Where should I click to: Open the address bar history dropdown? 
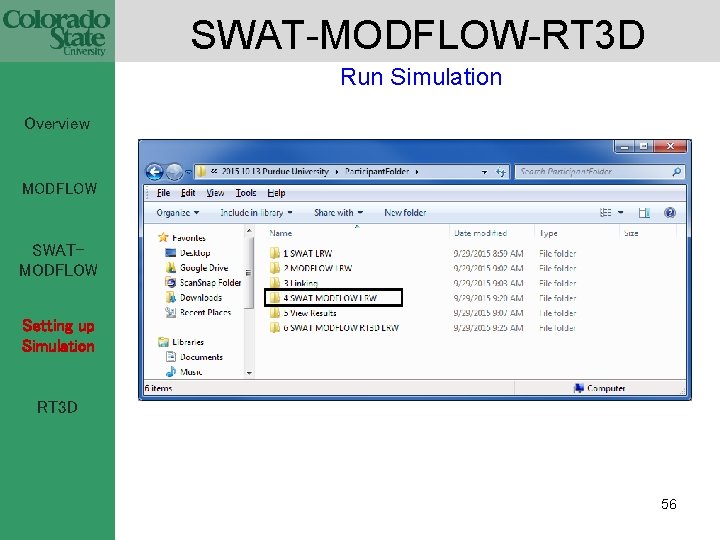coord(484,172)
